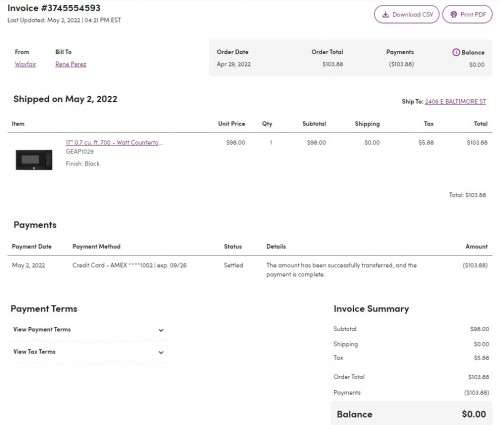Click the Balance $0.00 summary row

tap(411, 414)
